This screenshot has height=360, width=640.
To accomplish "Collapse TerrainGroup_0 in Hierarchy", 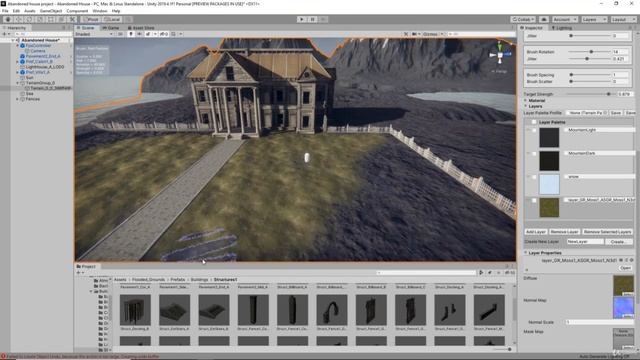I will click(18, 83).
